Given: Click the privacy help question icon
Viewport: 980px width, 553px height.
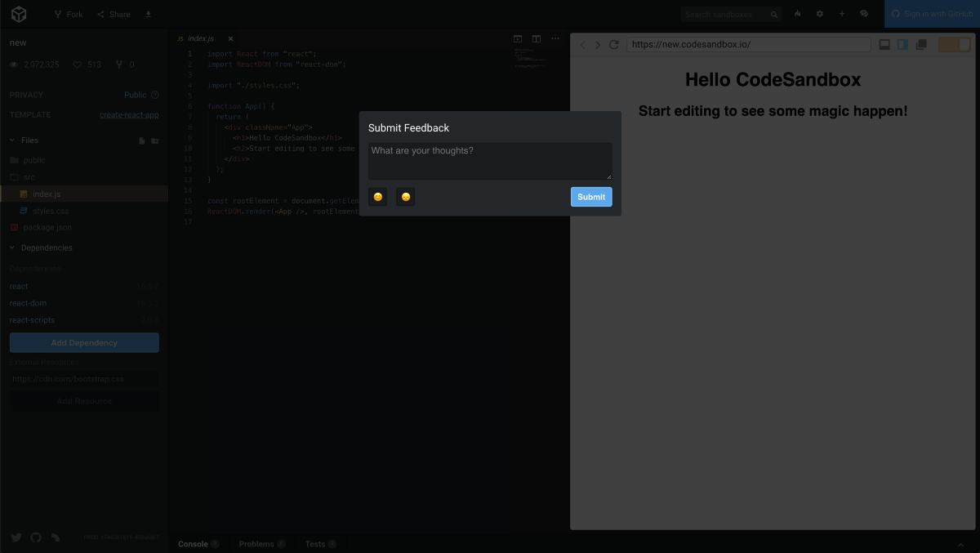Looking at the screenshot, I should pyautogui.click(x=154, y=95).
